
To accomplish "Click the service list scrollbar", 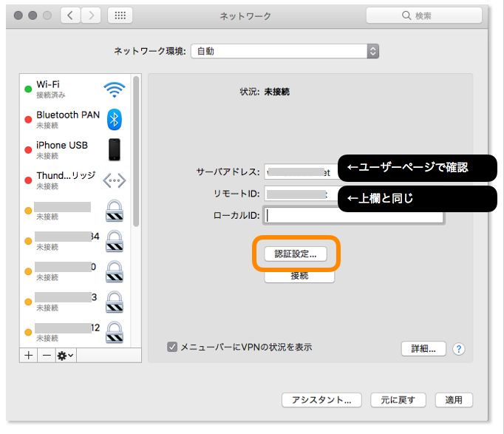I will click(x=136, y=151).
